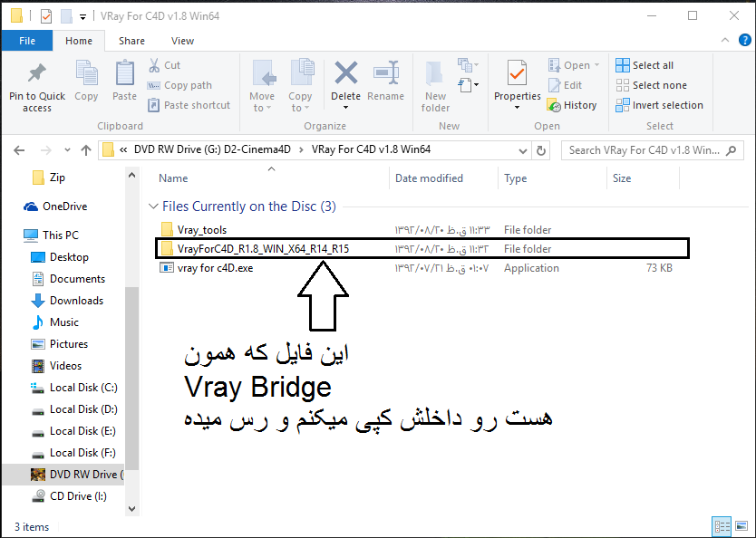
Task: Open the File menu tab
Action: [x=27, y=41]
